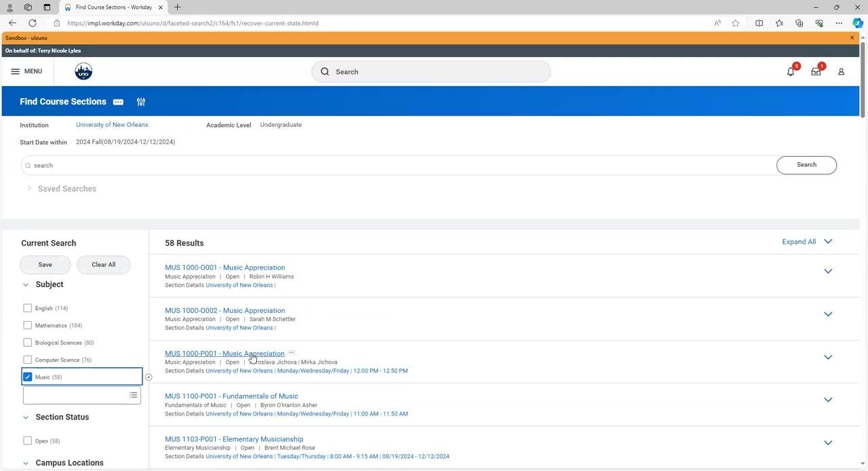Click the Save search button
This screenshot has height=471, width=868.
(45, 265)
